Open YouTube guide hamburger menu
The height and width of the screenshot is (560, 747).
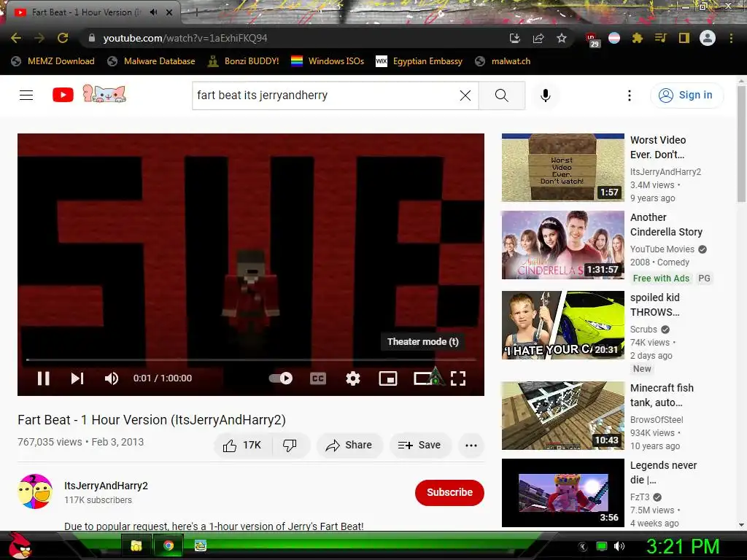[26, 96]
